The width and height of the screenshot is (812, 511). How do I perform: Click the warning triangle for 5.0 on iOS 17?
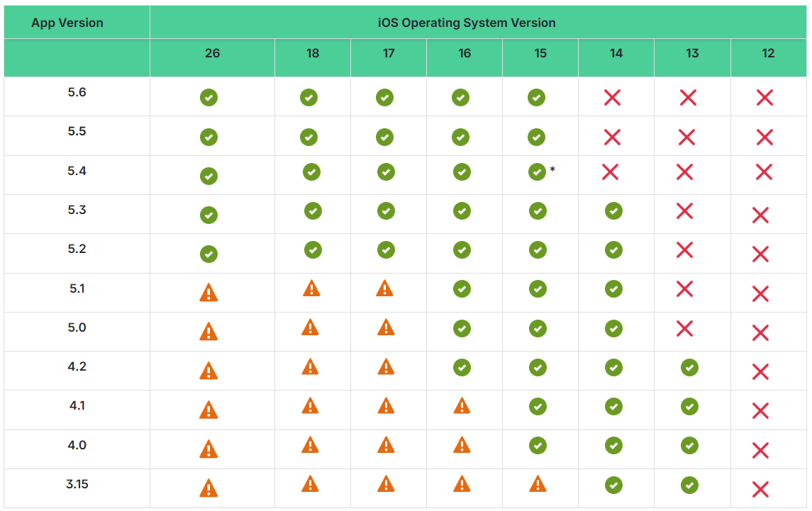coord(386,327)
